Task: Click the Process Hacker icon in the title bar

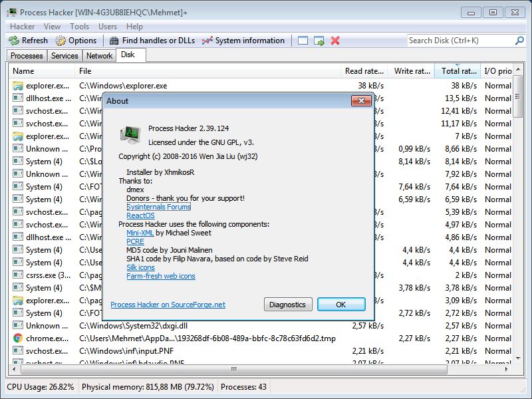Action: tap(12, 13)
